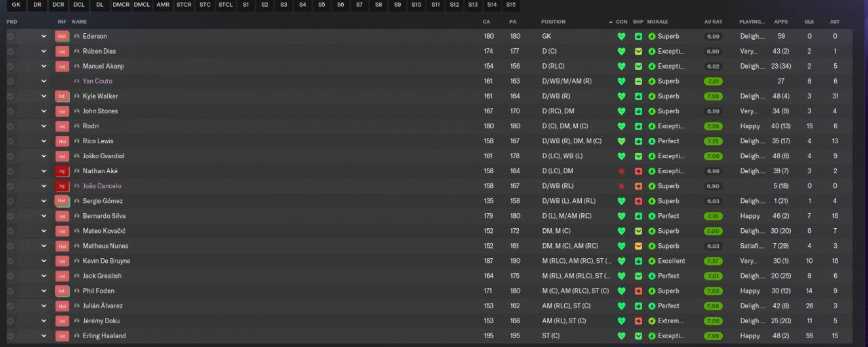Select the STCL position tab

tap(225, 5)
